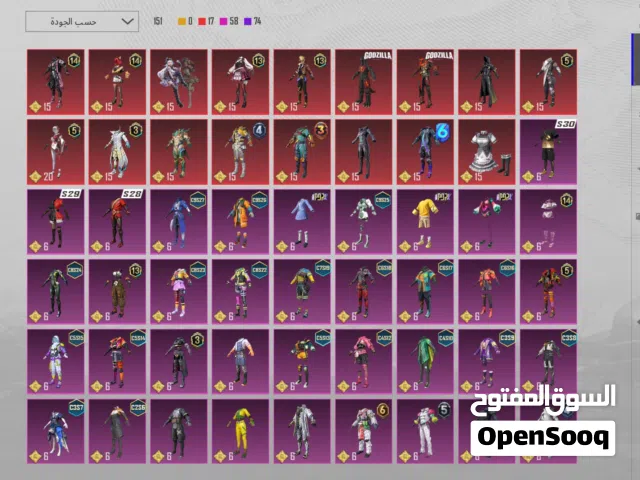Select the black and white maid dress

487,152
